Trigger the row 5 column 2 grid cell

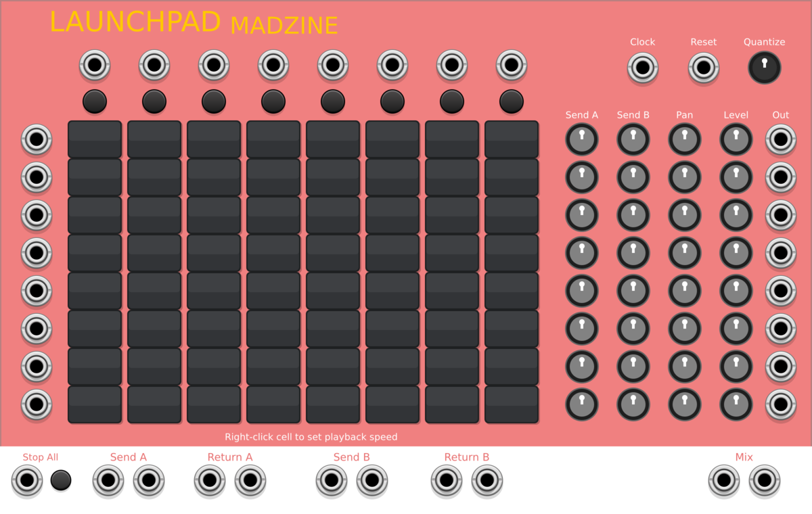(x=154, y=291)
